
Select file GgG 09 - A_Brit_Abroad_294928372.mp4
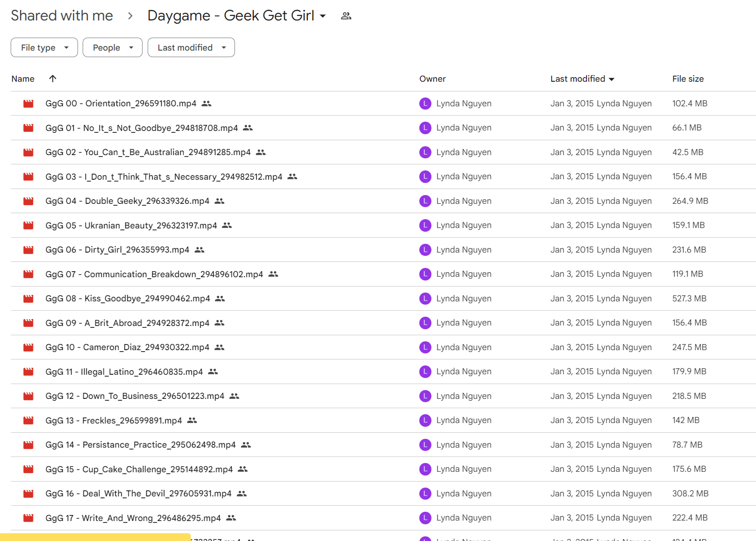127,323
